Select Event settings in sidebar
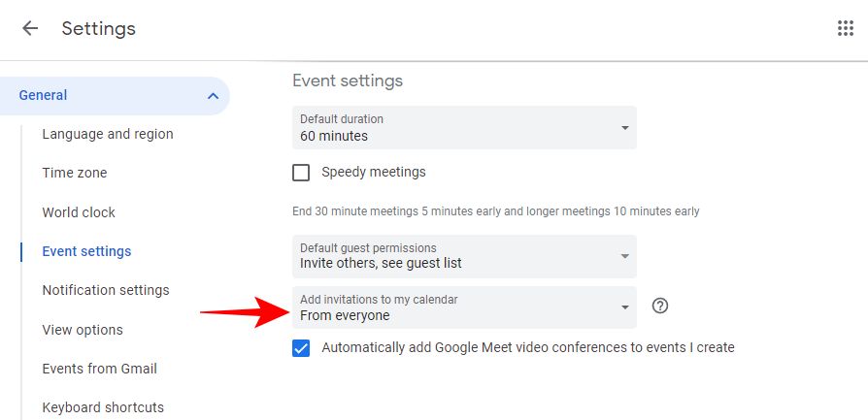 (x=86, y=251)
